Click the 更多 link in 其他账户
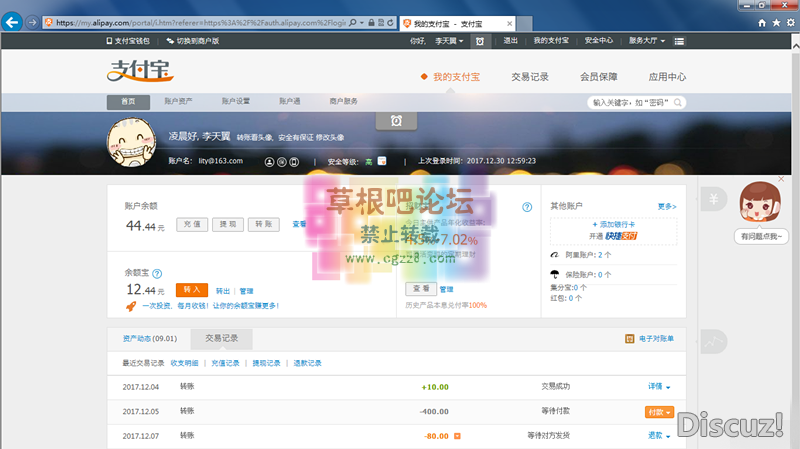The height and width of the screenshot is (449, 800). coord(667,206)
